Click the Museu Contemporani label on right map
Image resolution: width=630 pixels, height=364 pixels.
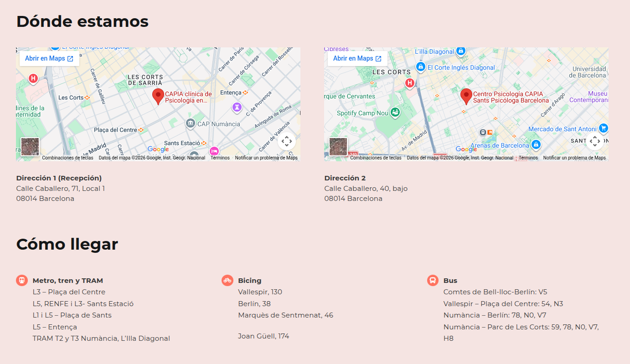coord(589,97)
